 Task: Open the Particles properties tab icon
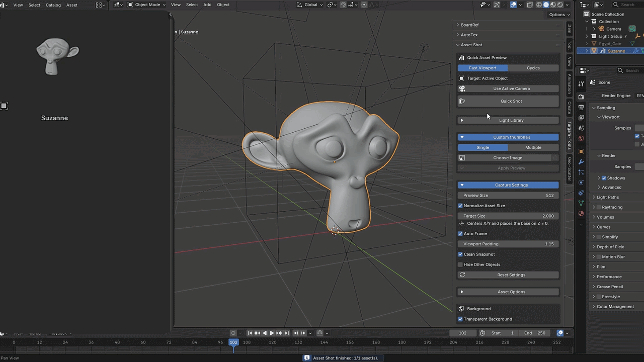coord(581,172)
